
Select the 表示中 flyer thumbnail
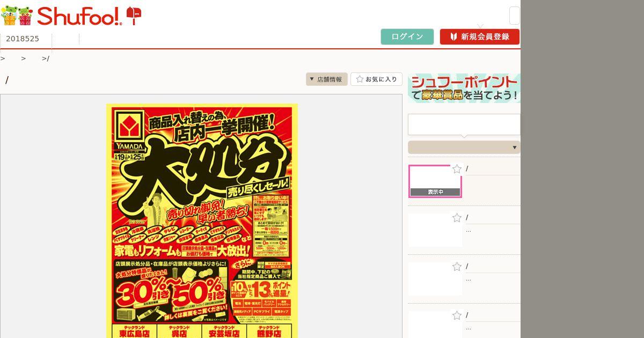click(x=435, y=181)
